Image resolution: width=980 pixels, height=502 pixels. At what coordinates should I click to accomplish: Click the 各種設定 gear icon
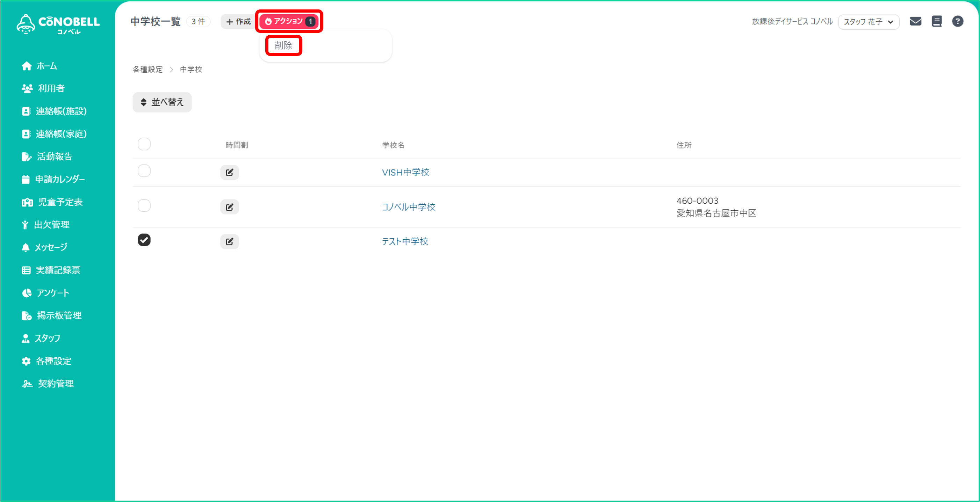coord(26,361)
